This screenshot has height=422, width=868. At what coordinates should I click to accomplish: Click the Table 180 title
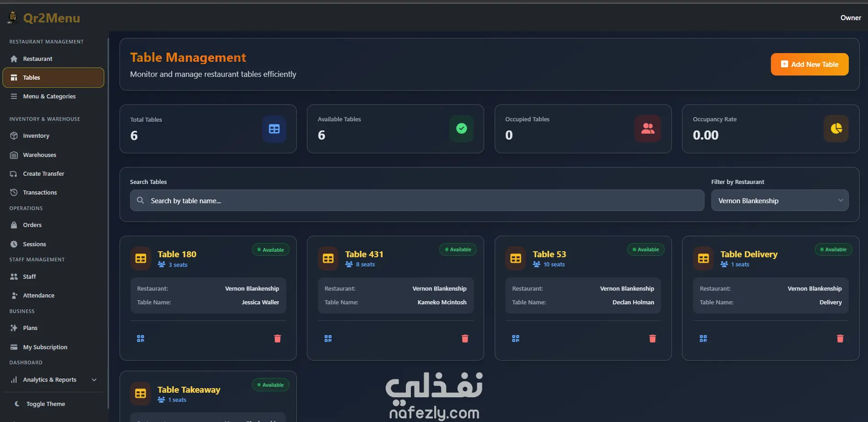(x=177, y=254)
